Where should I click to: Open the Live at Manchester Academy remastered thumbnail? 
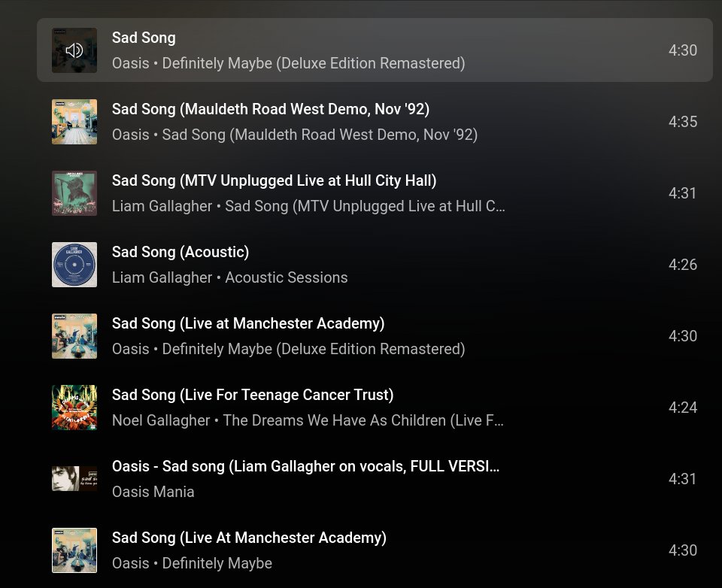click(74, 335)
